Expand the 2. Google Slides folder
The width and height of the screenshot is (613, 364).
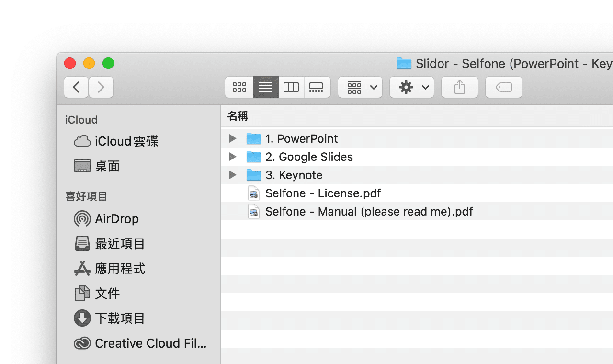point(232,157)
